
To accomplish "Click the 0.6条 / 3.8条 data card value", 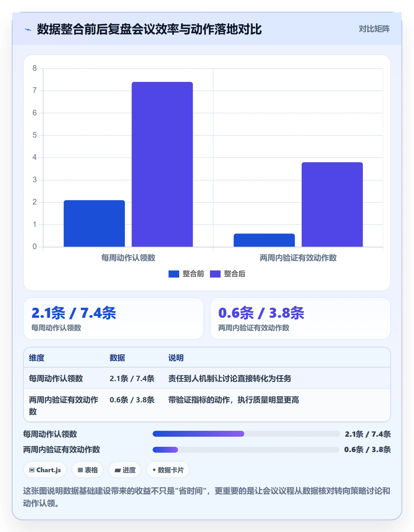I will pos(261,313).
